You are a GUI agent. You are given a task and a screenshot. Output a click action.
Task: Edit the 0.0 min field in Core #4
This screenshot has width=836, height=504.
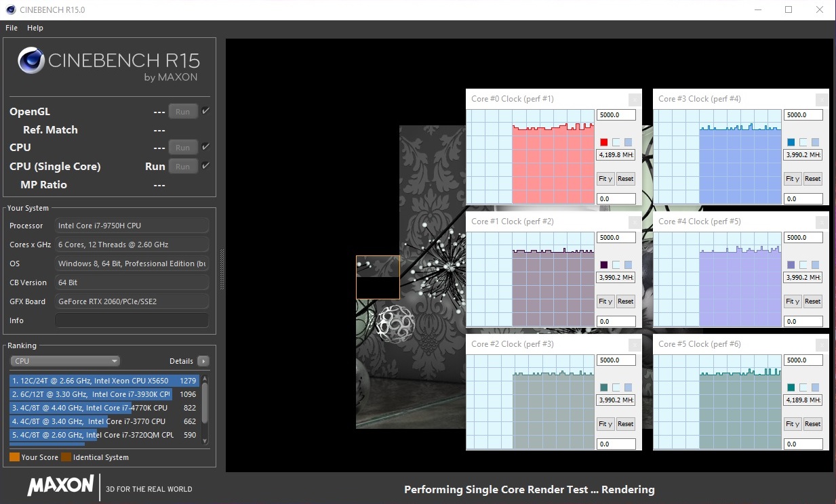803,322
